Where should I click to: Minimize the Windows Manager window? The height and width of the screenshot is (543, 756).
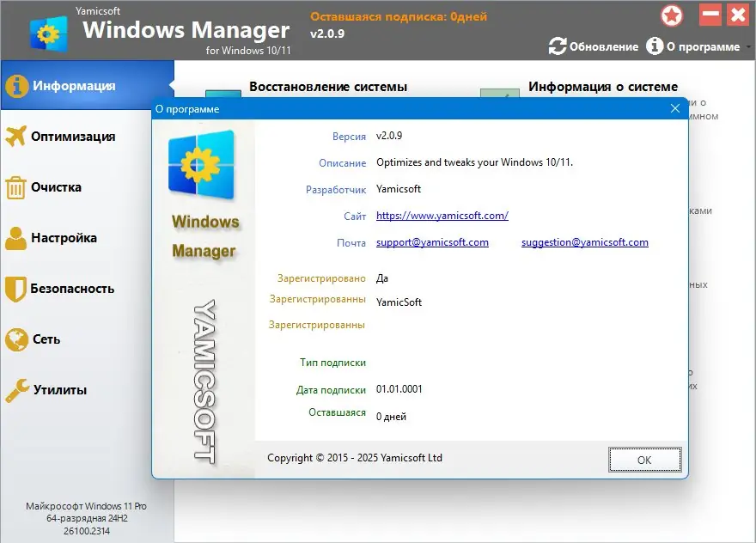[x=710, y=15]
